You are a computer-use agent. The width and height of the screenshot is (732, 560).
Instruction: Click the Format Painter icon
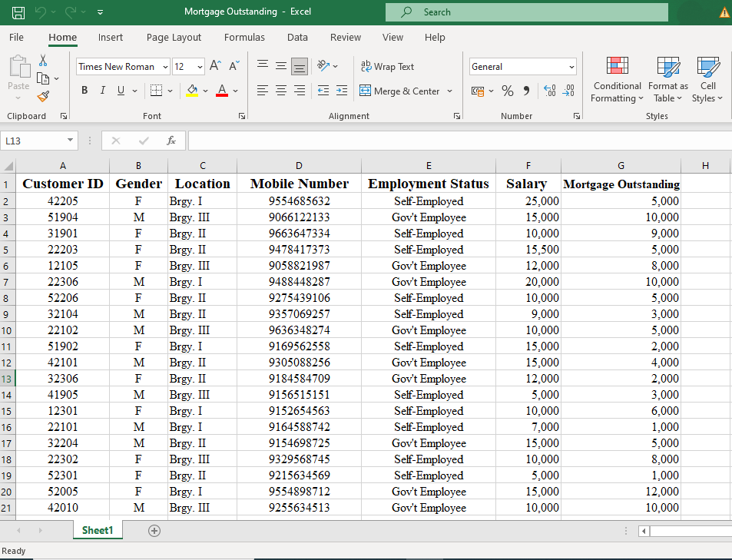tap(43, 96)
